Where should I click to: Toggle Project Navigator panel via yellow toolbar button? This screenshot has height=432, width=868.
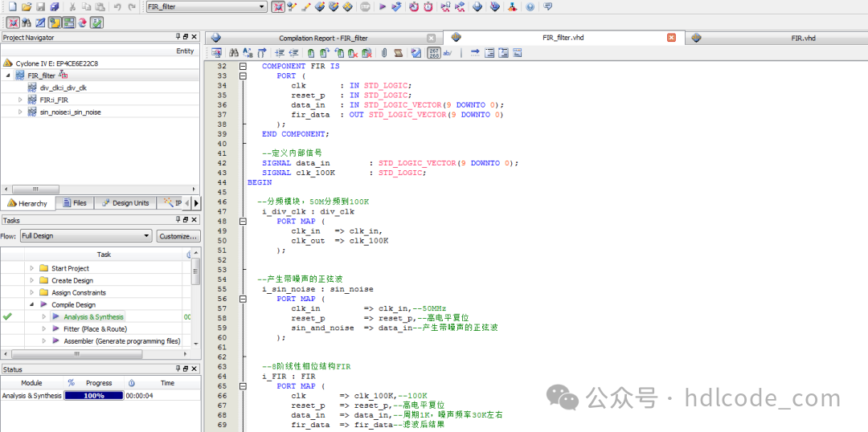(55, 22)
